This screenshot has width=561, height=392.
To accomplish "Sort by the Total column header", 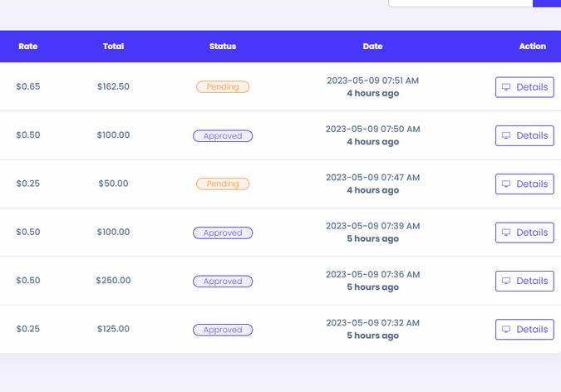I will pos(113,47).
